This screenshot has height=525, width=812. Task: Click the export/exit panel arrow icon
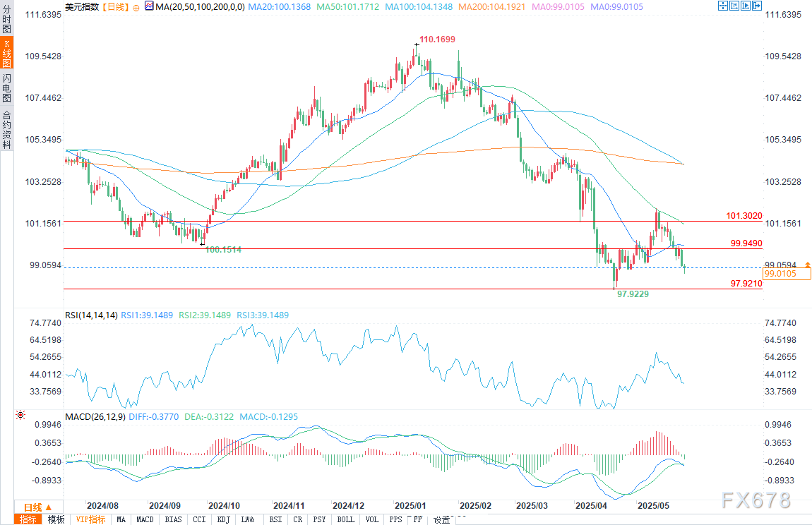pyautogui.click(x=757, y=6)
